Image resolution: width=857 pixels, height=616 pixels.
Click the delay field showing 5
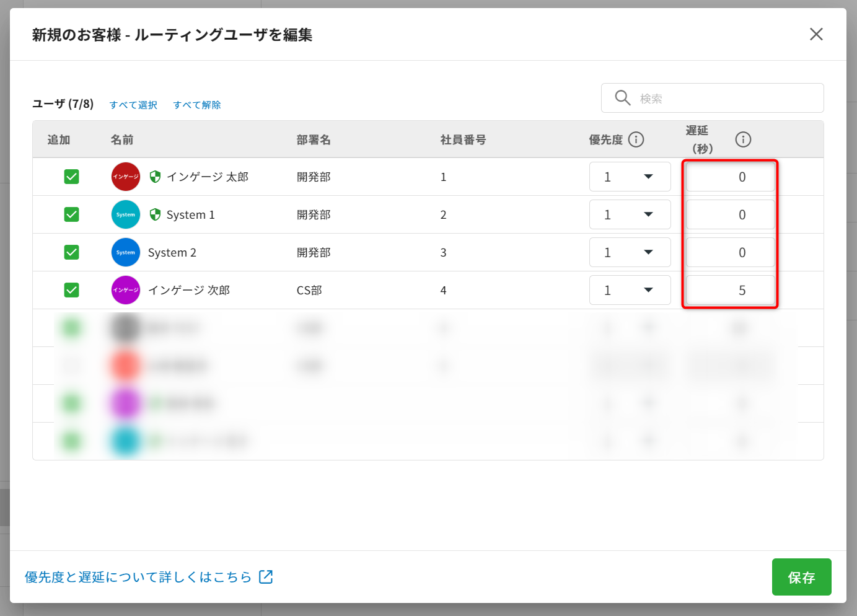[730, 290]
